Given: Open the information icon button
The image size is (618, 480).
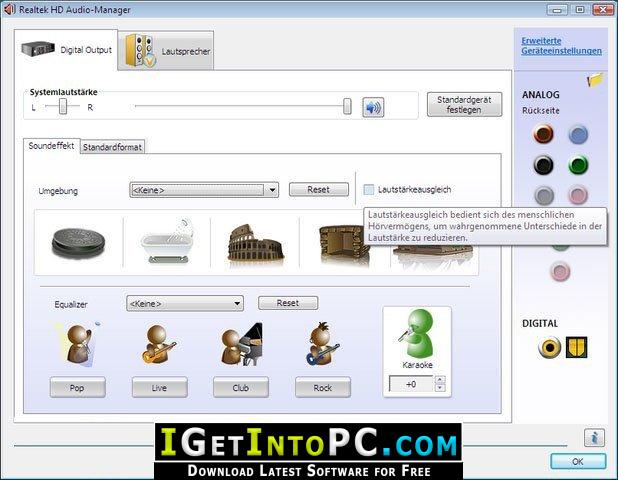Looking at the screenshot, I should (594, 437).
